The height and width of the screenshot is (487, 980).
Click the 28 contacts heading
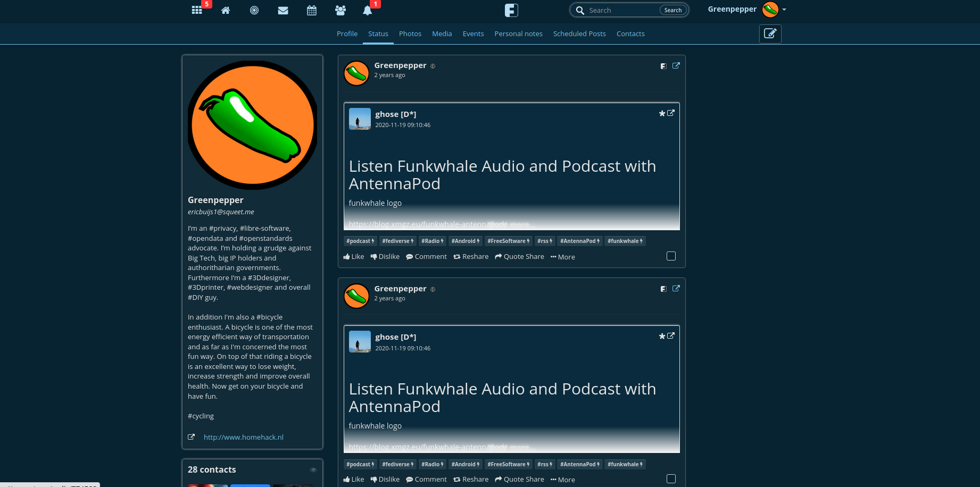pyautogui.click(x=212, y=469)
